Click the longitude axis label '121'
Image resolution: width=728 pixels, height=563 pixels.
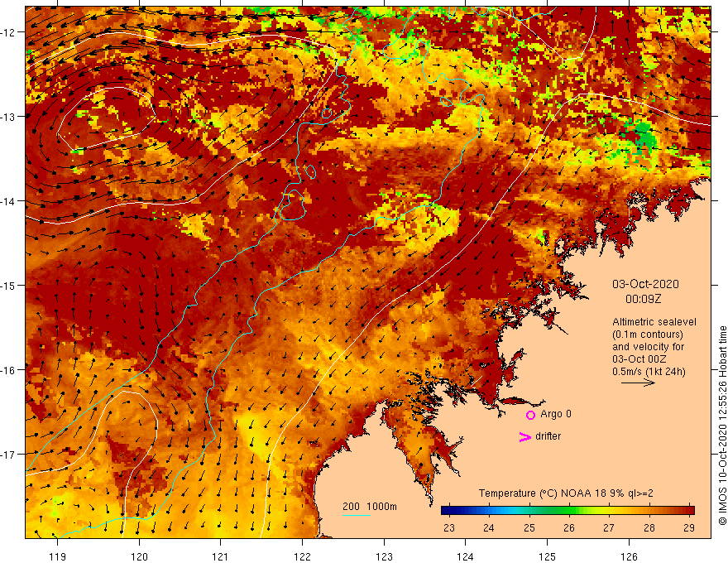(x=221, y=556)
